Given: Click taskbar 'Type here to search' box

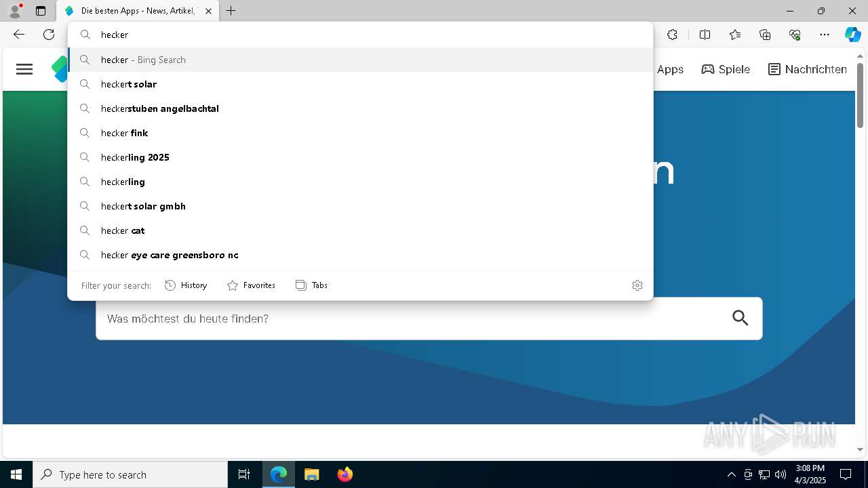Looking at the screenshot, I should pos(130,474).
